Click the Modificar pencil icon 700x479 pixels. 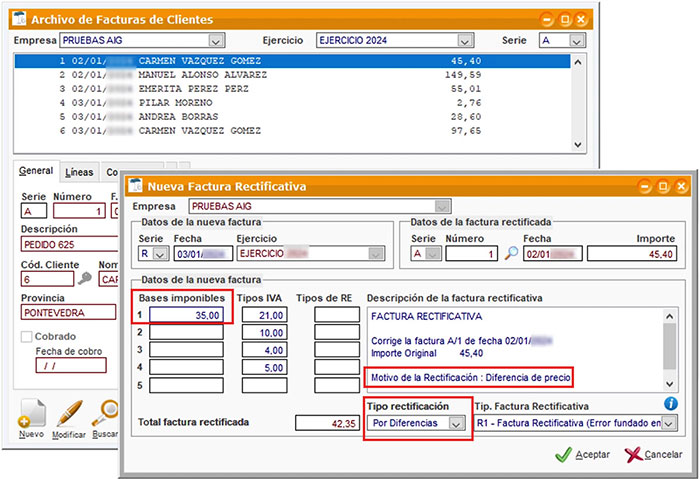69,414
